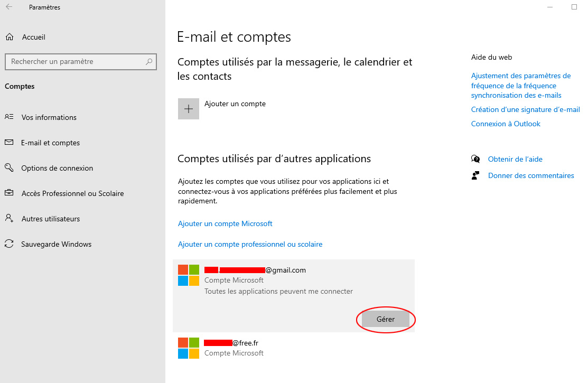Click the sync icon for Sauvegarde Windows
This screenshot has height=383, width=588.
tap(9, 244)
